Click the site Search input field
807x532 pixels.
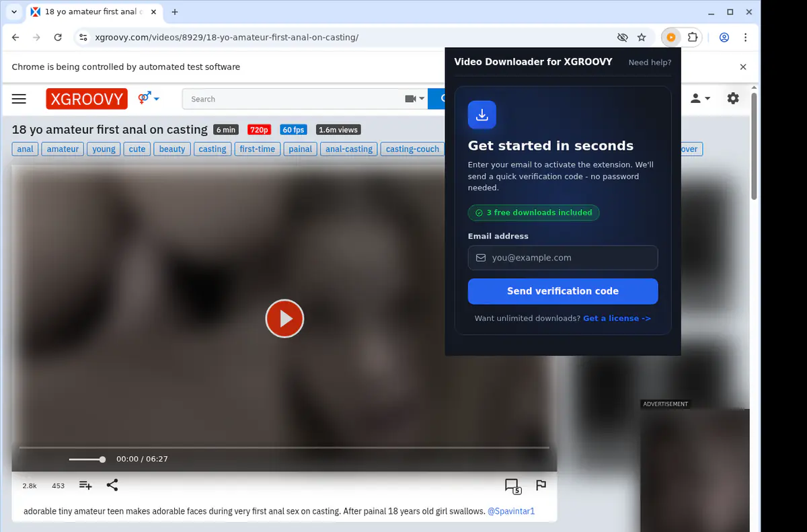292,99
